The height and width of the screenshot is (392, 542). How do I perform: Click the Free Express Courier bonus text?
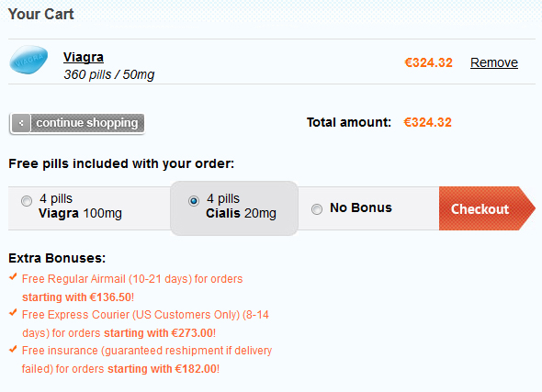click(145, 324)
